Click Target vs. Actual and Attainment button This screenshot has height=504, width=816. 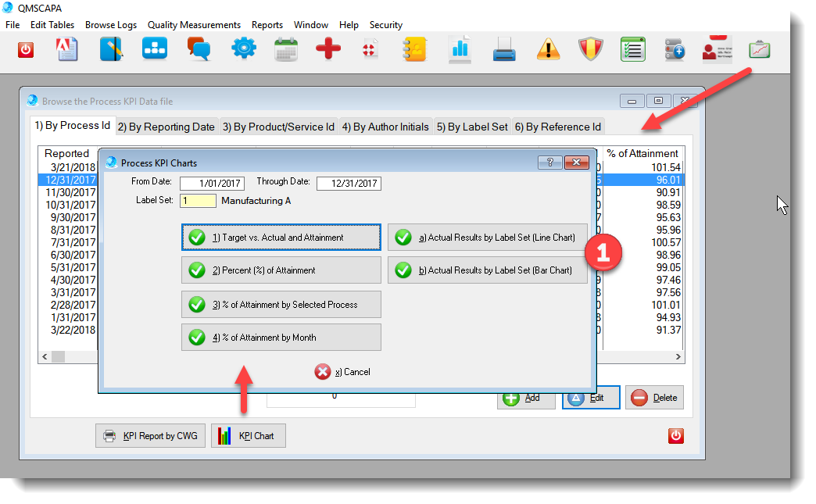281,238
